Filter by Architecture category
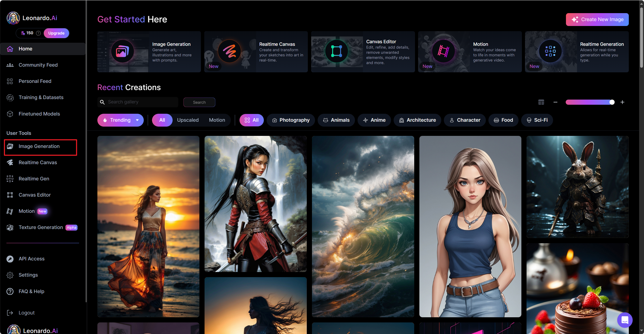 (x=417, y=120)
